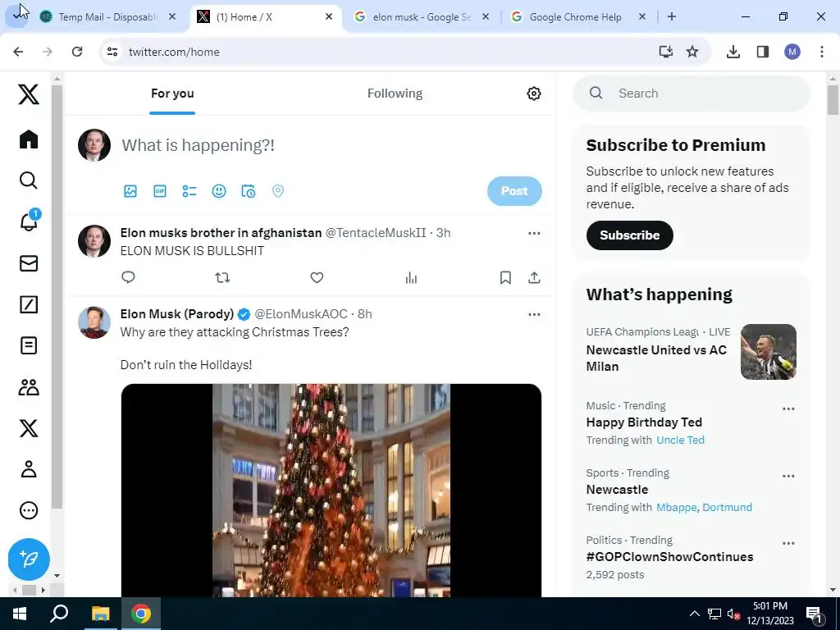Screen dimensions: 840x630
Task: Open Windows Start menu
Action: click(x=20, y=614)
